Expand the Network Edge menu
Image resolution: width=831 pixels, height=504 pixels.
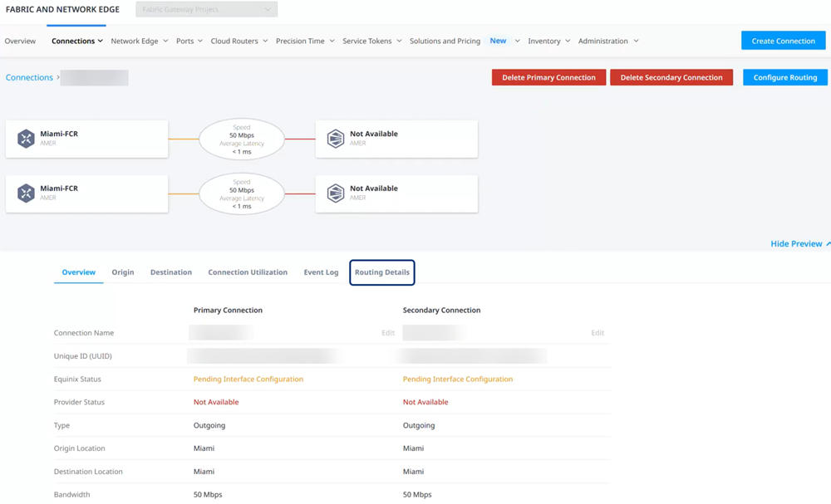coord(140,41)
